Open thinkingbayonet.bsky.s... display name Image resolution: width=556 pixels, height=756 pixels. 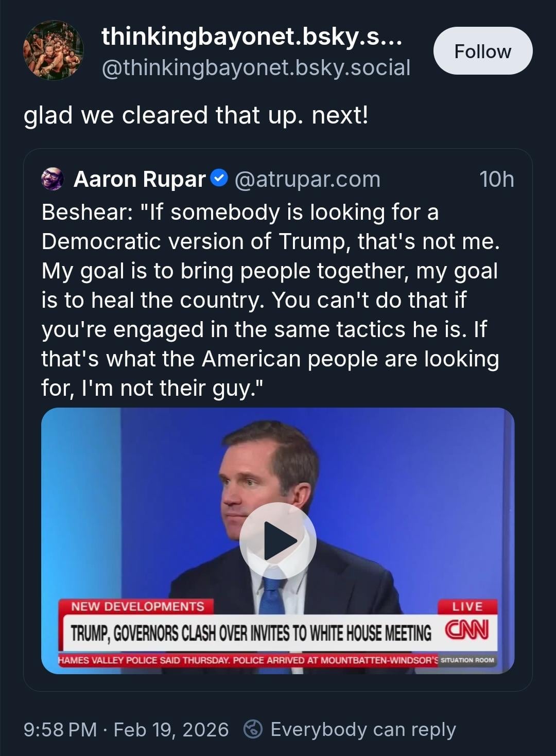point(252,37)
